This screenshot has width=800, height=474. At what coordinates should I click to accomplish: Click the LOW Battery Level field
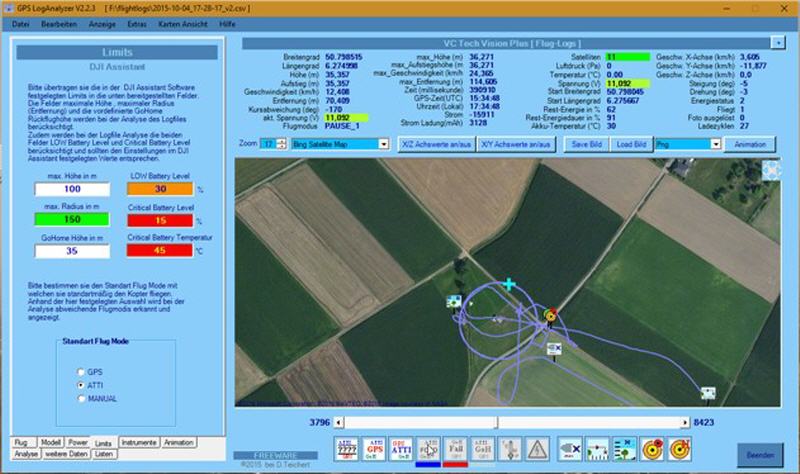(x=160, y=189)
